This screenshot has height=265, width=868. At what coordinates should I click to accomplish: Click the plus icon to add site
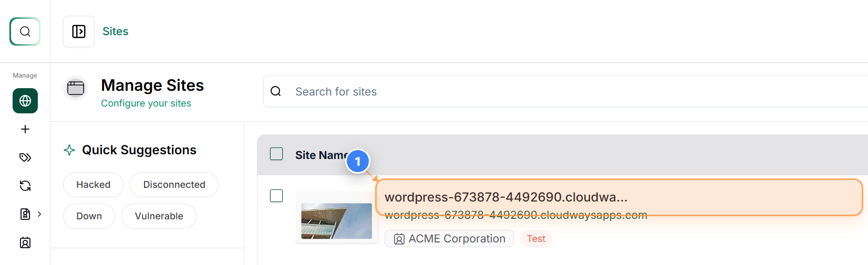[25, 129]
